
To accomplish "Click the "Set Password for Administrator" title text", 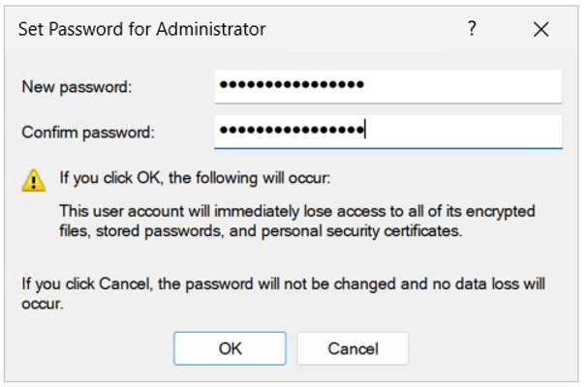I will 142,29.
